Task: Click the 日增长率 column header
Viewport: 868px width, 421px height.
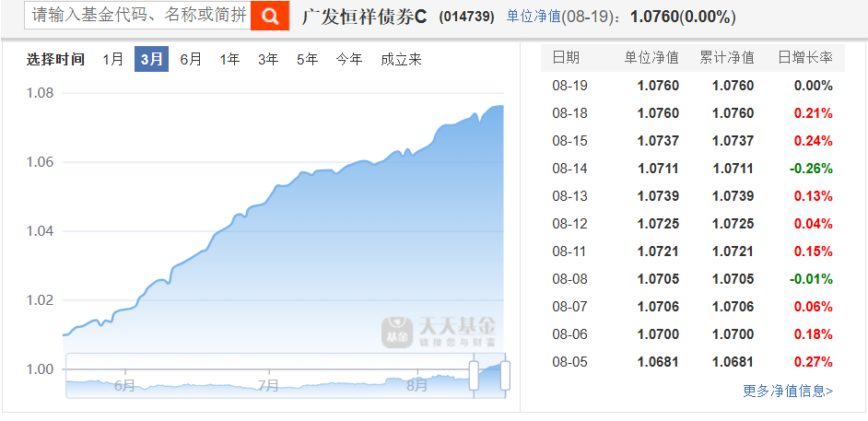Action: (805, 57)
